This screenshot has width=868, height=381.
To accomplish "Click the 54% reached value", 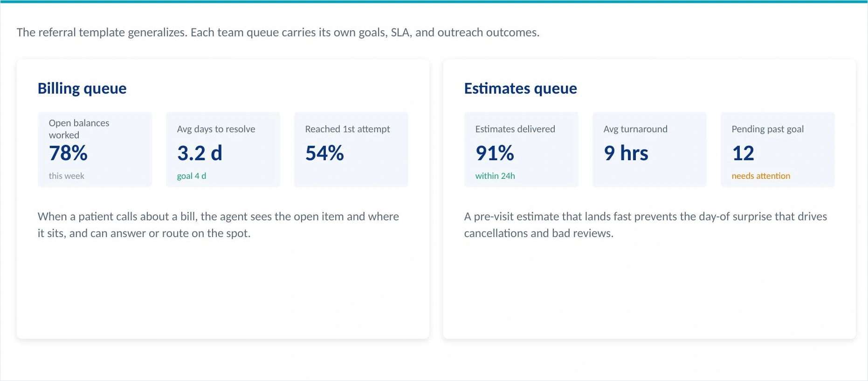I will pyautogui.click(x=324, y=153).
